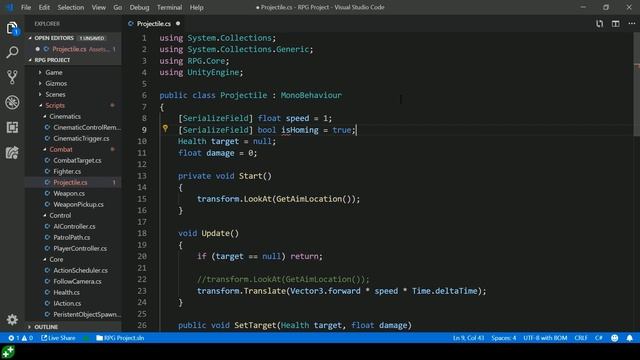Split the editor to the right
640x360 pixels.
(616, 24)
